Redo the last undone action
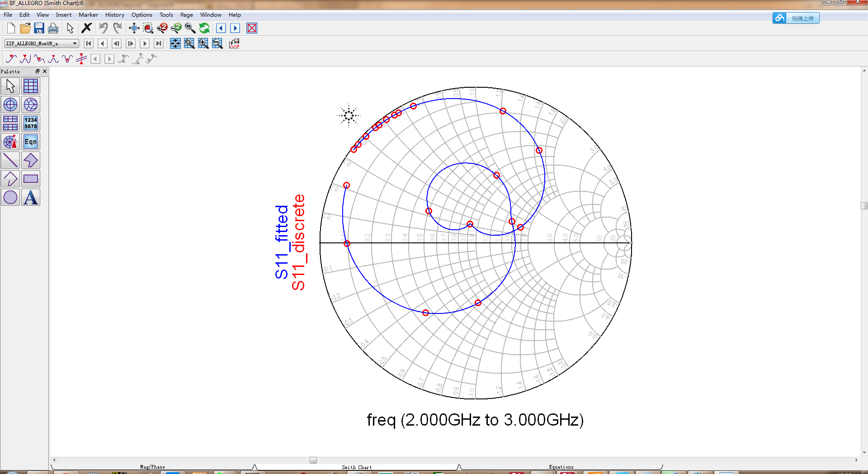This screenshot has height=474, width=868. (118, 28)
